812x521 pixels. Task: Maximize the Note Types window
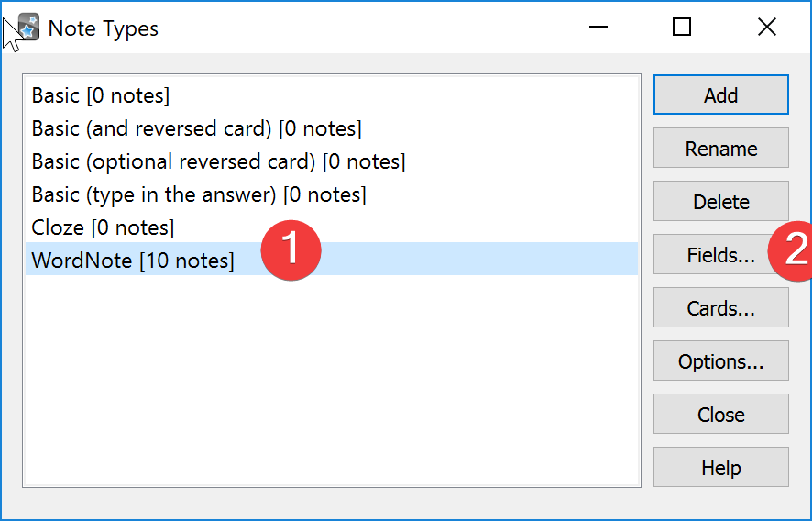click(x=682, y=27)
